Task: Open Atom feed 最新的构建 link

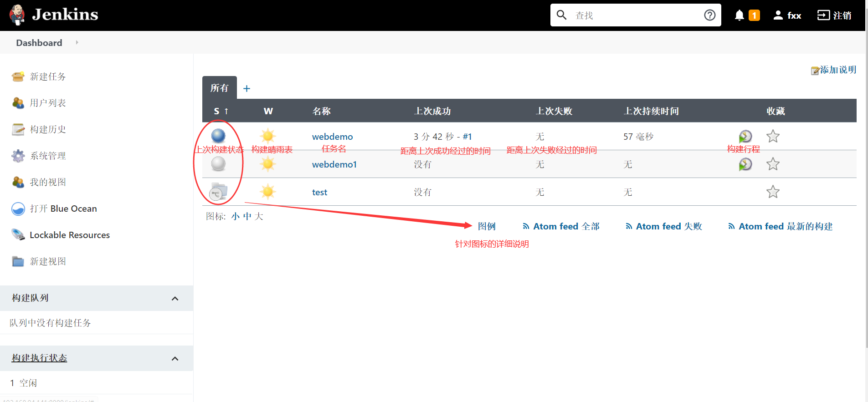Action: click(786, 226)
